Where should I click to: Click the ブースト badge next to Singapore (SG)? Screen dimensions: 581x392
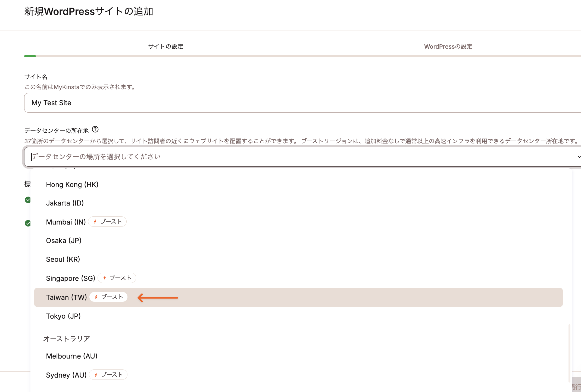(x=117, y=278)
